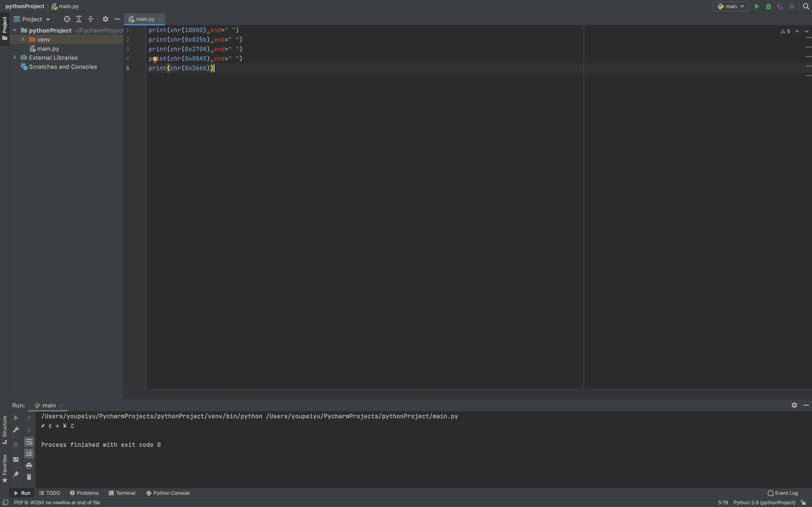Select main.py in project tree
The width and height of the screenshot is (812, 507).
[x=48, y=49]
